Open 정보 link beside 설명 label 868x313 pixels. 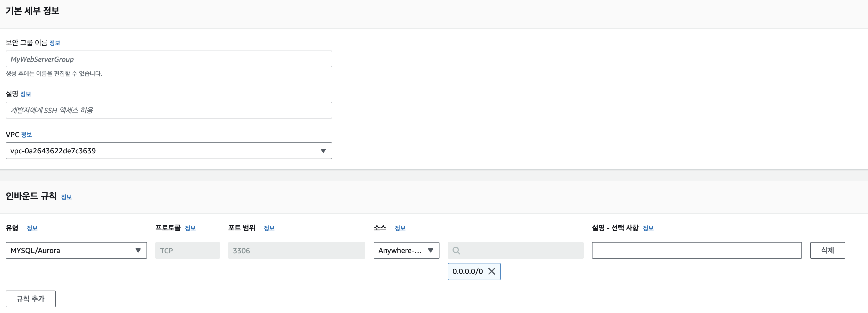click(26, 94)
